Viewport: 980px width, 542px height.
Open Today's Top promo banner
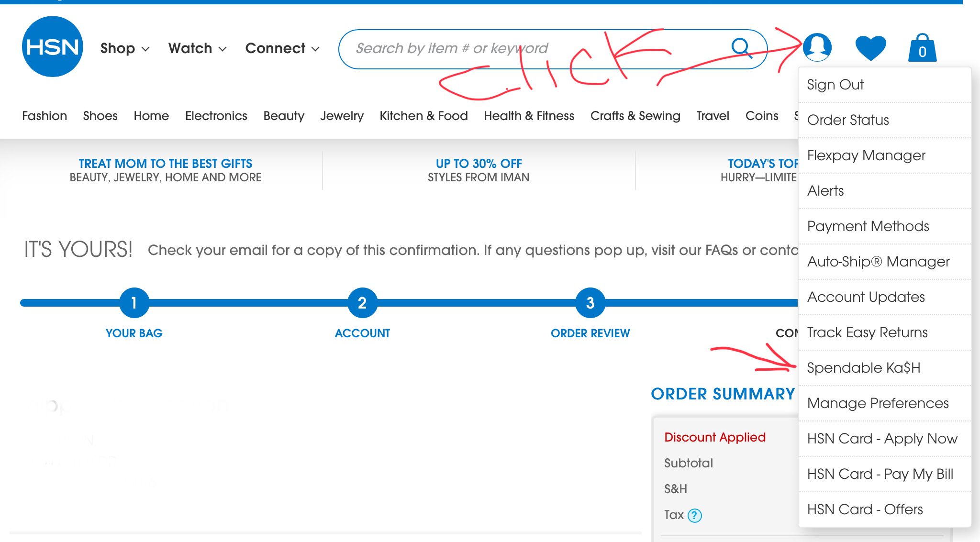[x=759, y=170]
